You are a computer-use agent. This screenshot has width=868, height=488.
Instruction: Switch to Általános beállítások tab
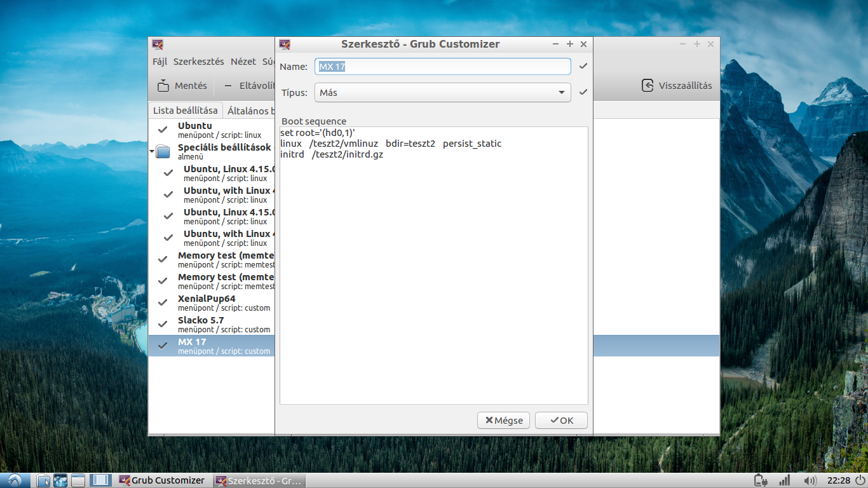(250, 111)
